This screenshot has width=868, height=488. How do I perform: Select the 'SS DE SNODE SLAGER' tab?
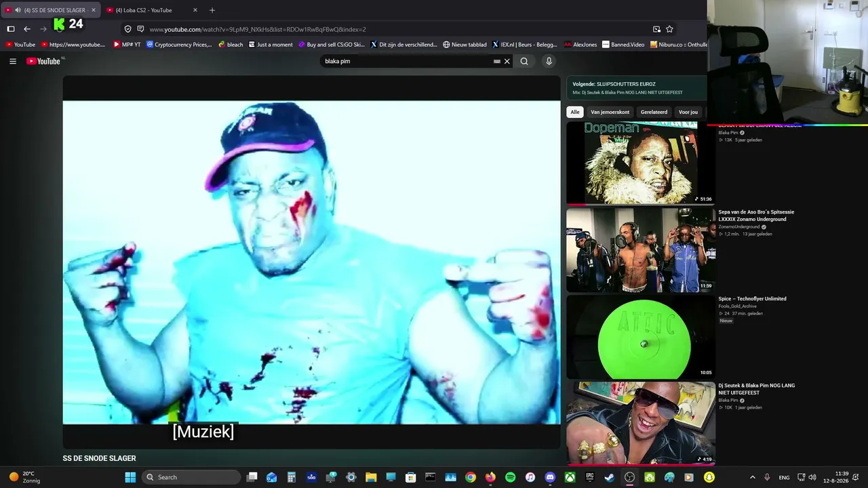51,10
